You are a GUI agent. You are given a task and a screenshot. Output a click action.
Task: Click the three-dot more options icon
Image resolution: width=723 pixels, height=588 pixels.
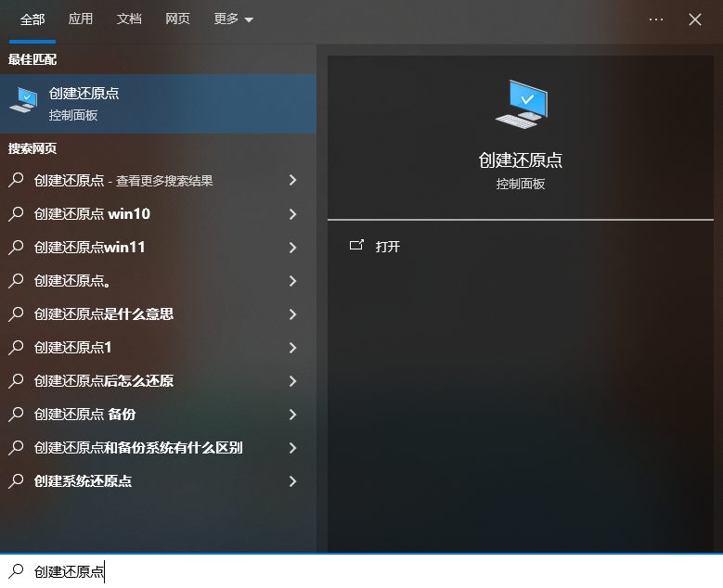click(656, 19)
